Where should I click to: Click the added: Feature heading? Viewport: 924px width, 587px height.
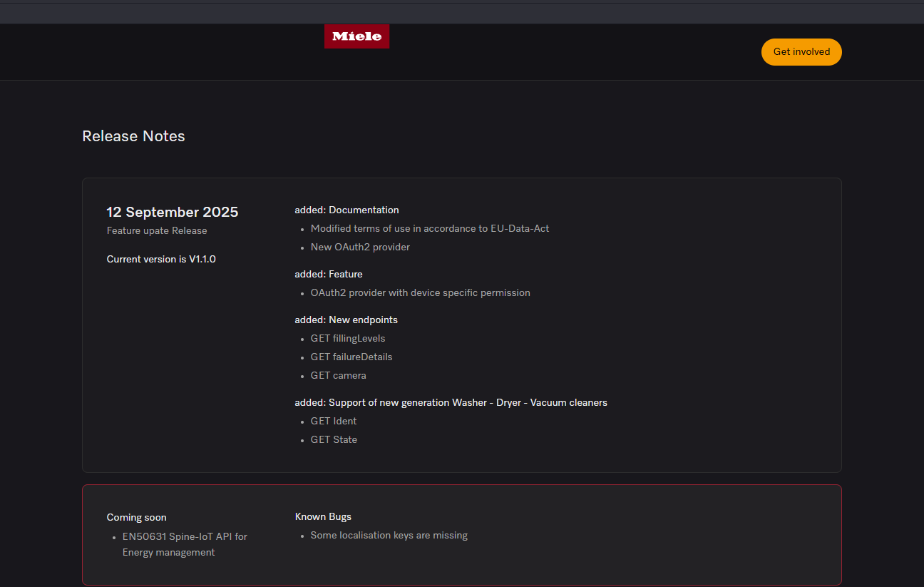(329, 274)
